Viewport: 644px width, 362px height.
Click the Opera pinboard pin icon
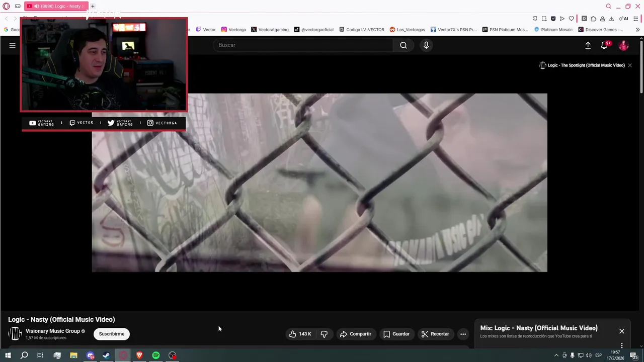(x=535, y=19)
